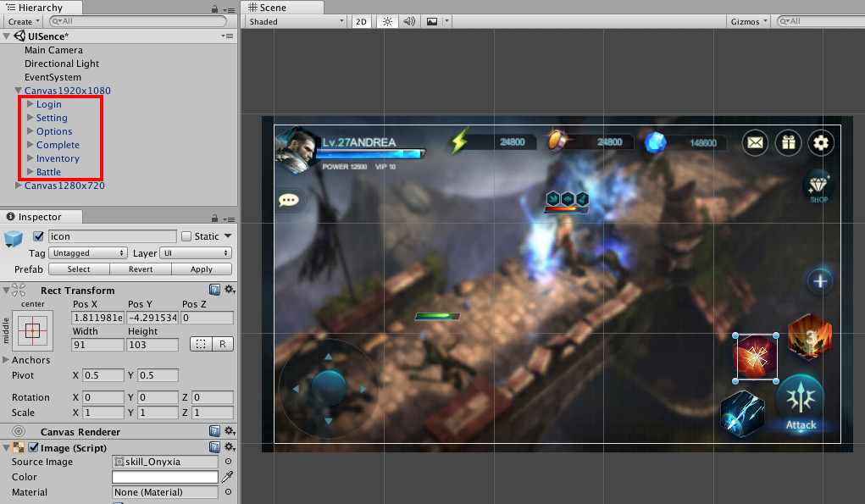Expand the Setting tree node

[x=30, y=118]
